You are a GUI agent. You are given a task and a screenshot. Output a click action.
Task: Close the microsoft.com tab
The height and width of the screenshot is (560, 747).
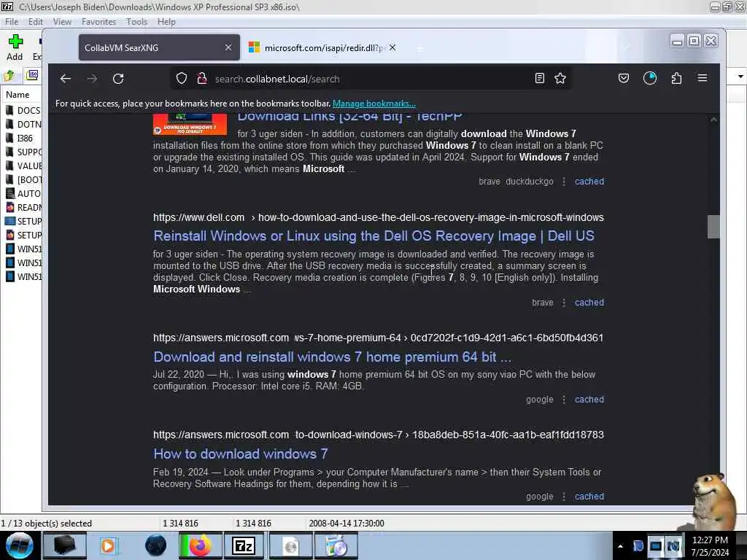[392, 47]
